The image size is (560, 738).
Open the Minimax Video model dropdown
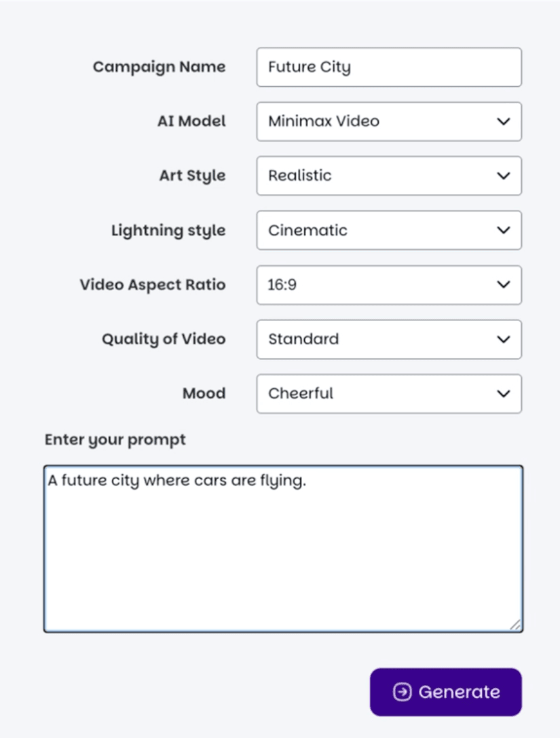coord(389,122)
